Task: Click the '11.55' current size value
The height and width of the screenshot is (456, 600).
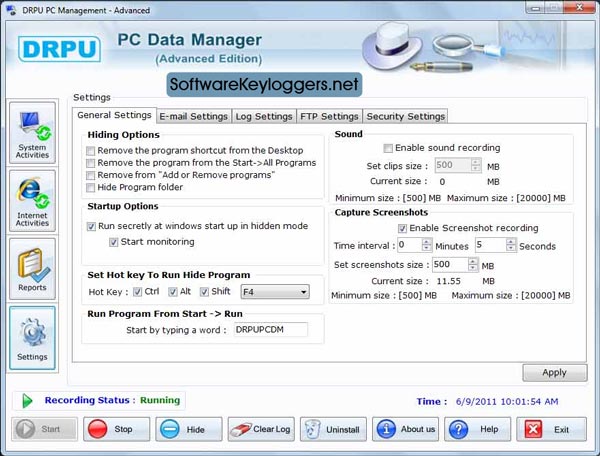Action: (448, 281)
